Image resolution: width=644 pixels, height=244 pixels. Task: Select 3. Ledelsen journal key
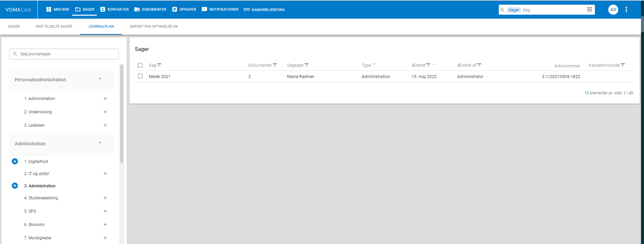(x=34, y=125)
